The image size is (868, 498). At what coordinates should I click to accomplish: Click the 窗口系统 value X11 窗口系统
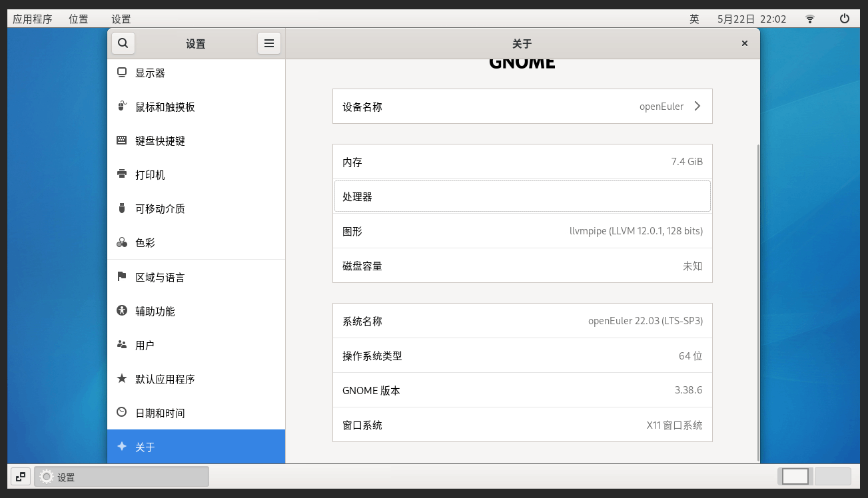click(675, 425)
